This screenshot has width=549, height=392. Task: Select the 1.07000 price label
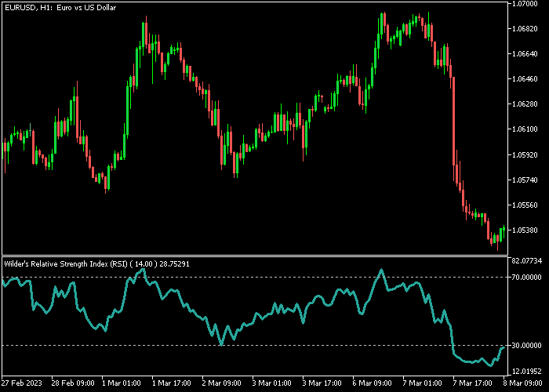[x=525, y=4]
